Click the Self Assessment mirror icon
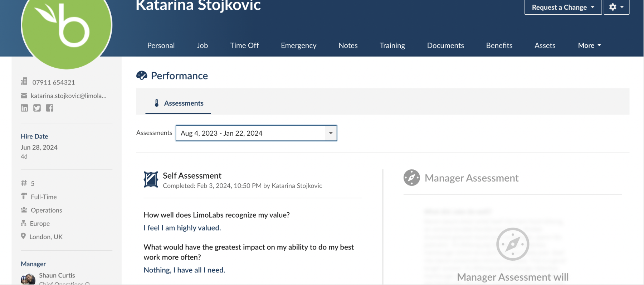 pos(151,179)
